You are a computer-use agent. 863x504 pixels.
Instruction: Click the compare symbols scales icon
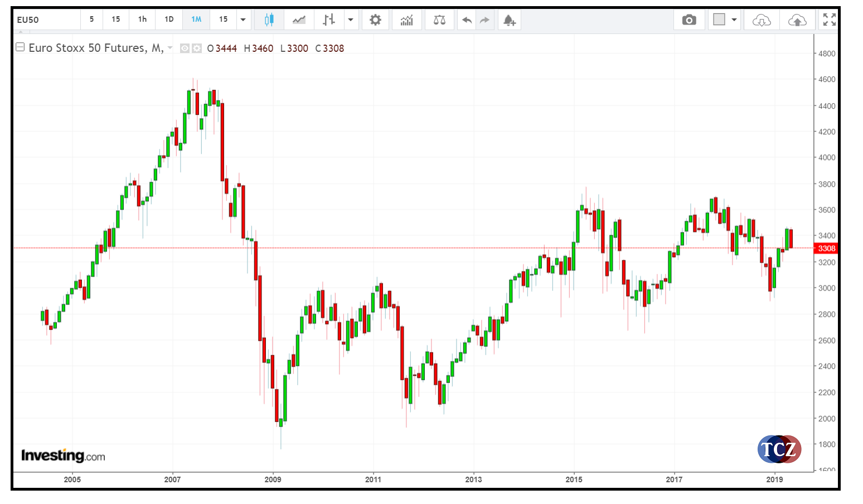click(x=439, y=20)
